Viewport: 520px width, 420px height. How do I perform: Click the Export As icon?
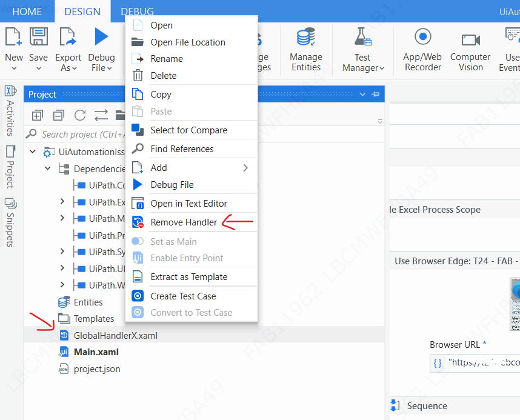point(68,36)
